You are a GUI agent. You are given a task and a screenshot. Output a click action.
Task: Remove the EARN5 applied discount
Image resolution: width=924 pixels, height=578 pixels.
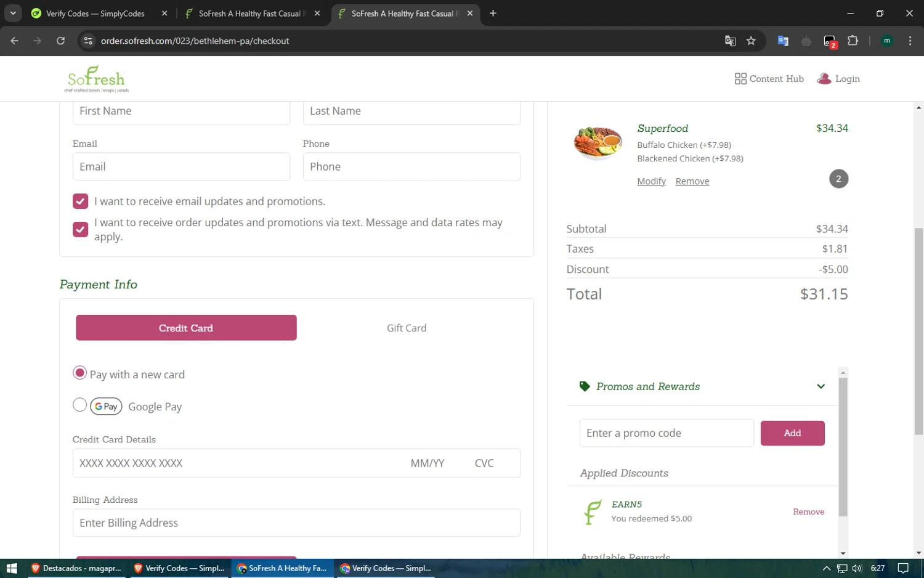click(808, 511)
